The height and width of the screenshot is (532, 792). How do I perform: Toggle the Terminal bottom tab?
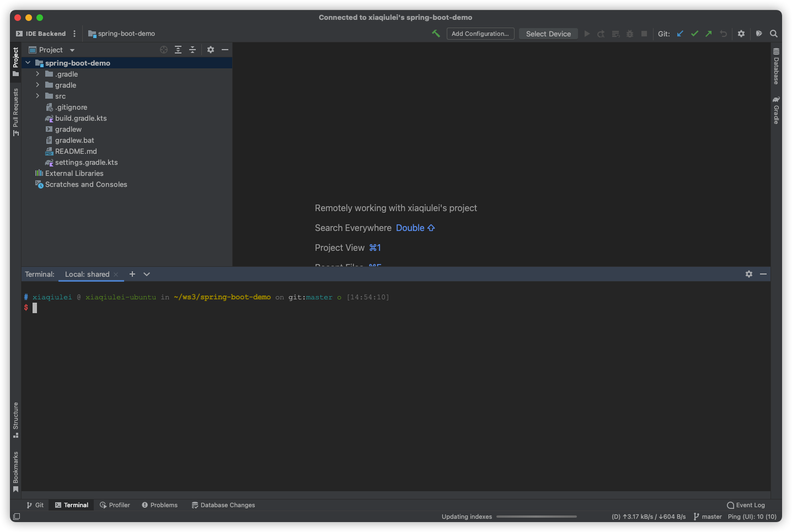[x=72, y=505]
